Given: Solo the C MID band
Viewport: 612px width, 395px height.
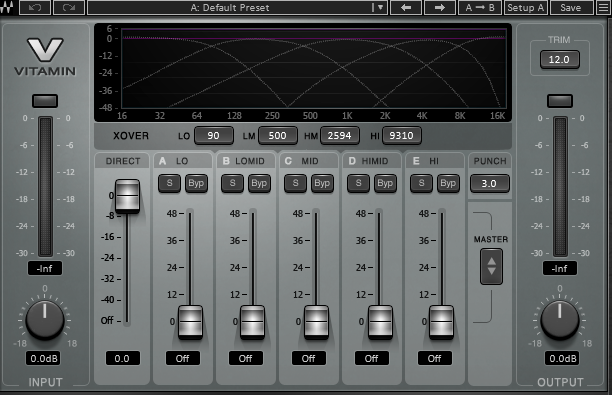Looking at the screenshot, I should point(295,183).
